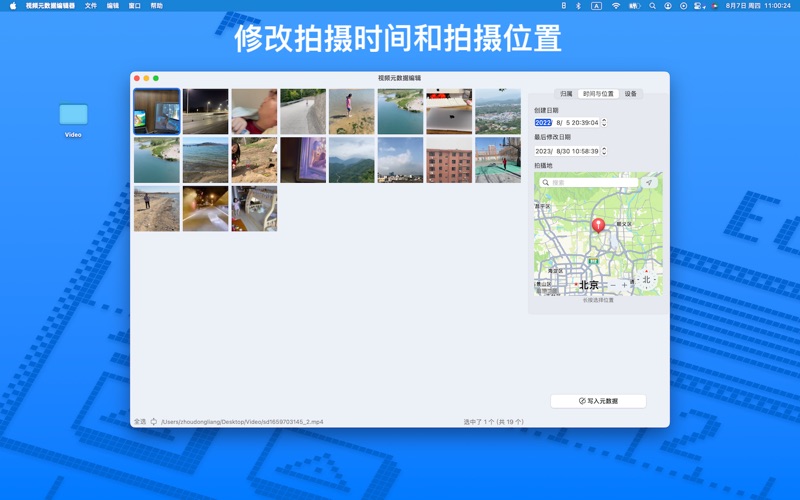Click the map compass pointing north
800x500 pixels.
click(646, 280)
